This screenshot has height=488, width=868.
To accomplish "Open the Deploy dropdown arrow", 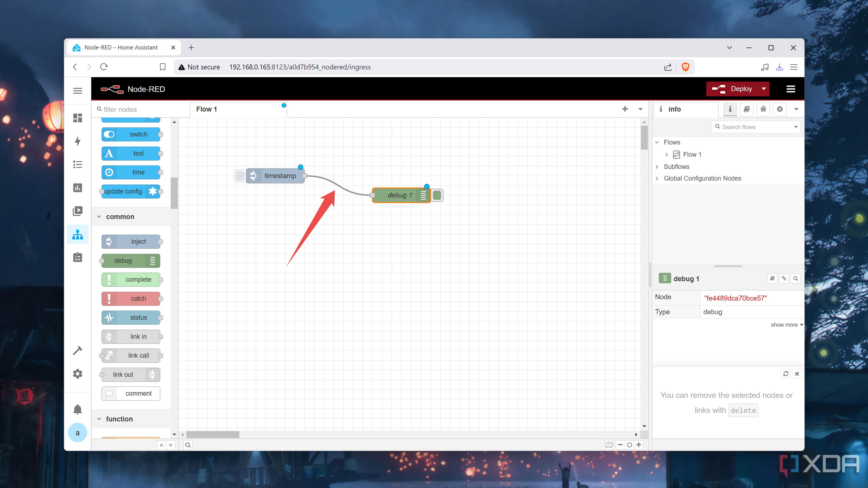I will pyautogui.click(x=764, y=89).
